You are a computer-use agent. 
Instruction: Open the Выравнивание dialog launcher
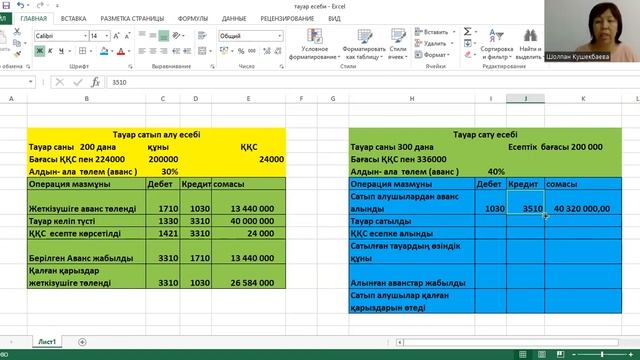pos(212,67)
